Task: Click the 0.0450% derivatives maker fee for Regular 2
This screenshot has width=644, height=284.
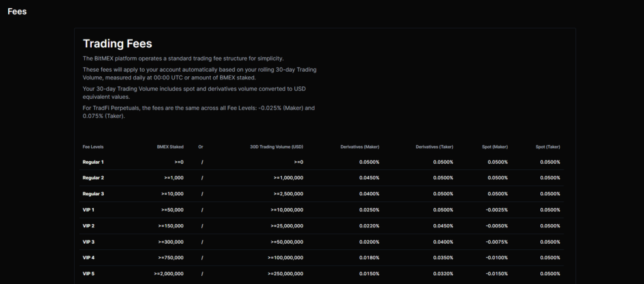Action: coord(369,178)
